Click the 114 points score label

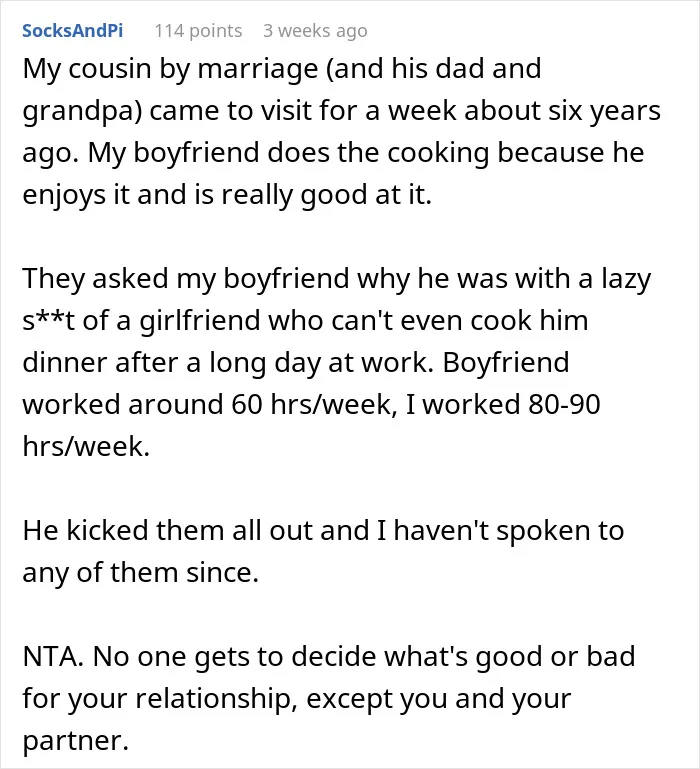[198, 31]
